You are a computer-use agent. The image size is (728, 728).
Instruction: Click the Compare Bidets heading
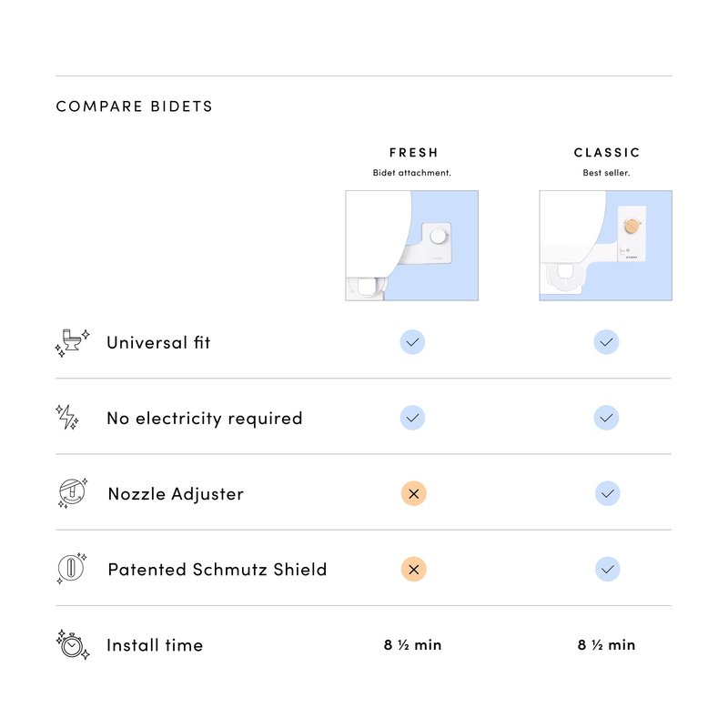tap(134, 106)
